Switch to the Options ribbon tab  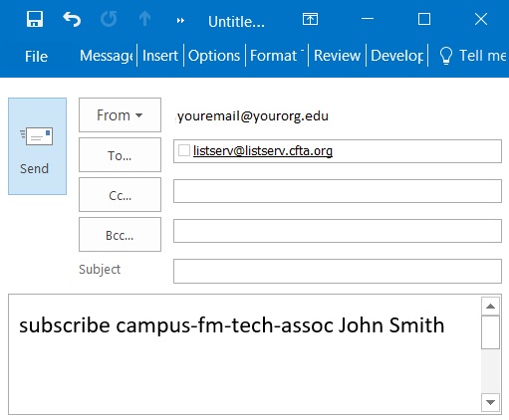coord(214,56)
